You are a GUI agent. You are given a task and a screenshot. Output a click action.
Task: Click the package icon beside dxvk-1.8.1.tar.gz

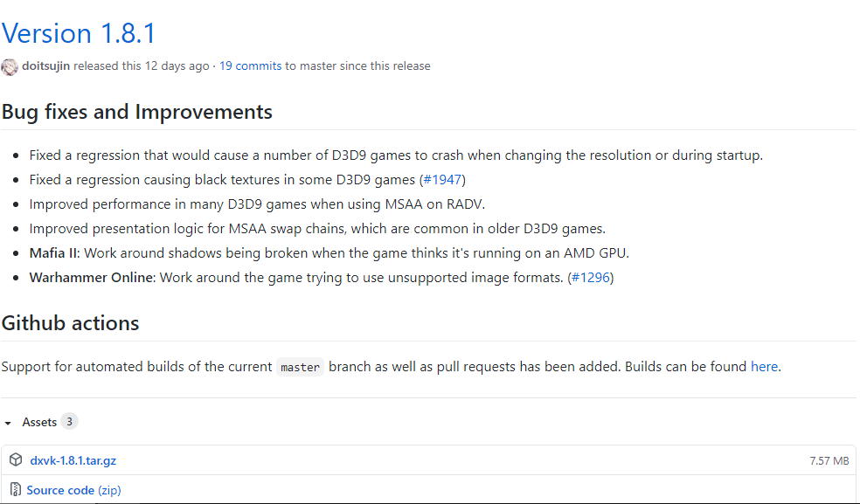[x=16, y=460]
